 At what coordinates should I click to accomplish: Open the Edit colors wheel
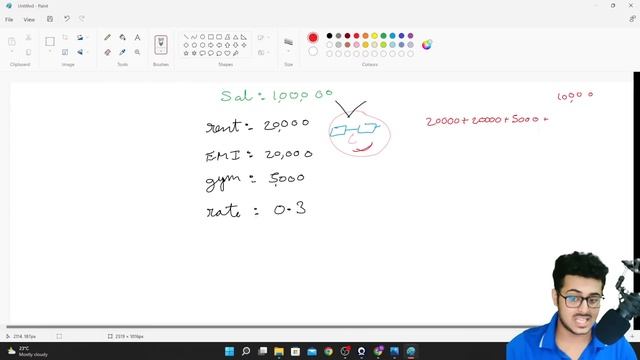(427, 44)
